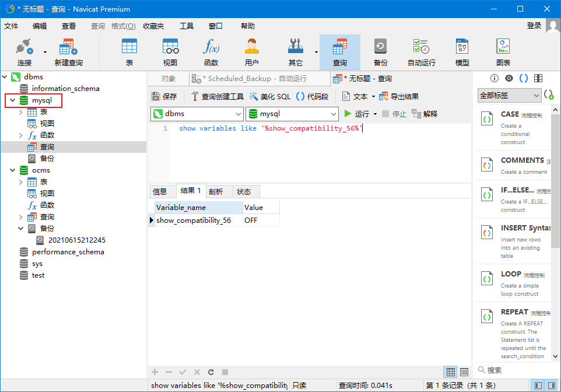Open the 工具 (Tools) menu
Viewport: 561px width, 392px height.
click(x=187, y=26)
